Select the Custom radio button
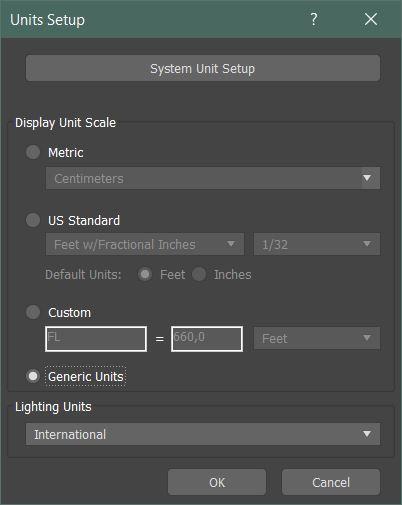402x505 pixels. (33, 312)
